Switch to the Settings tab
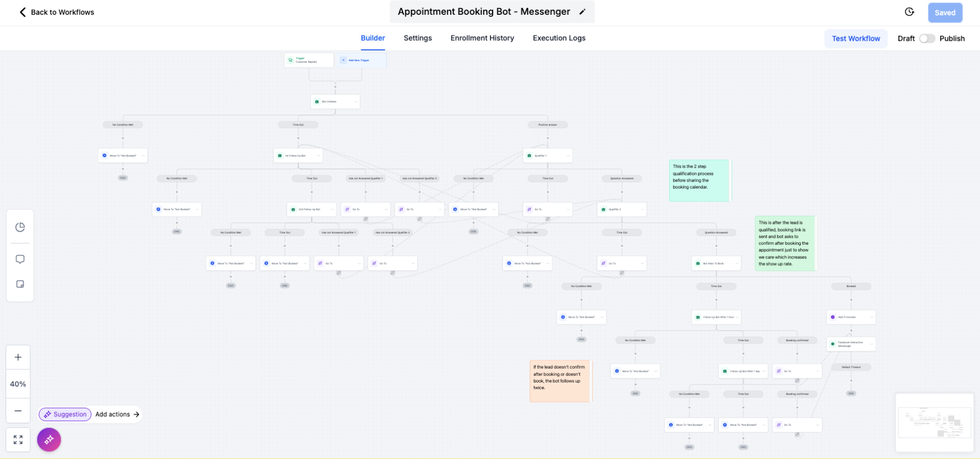Screen dimensions: 980x459 (x=418, y=38)
